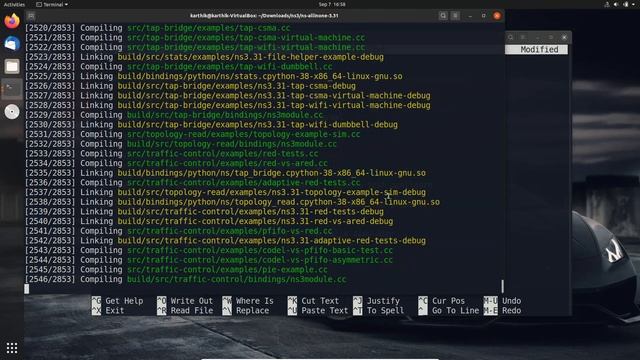Click the stats.cpython-38 linking line
Viewport: 640px width, 360px height.
pyautogui.click(x=213, y=76)
